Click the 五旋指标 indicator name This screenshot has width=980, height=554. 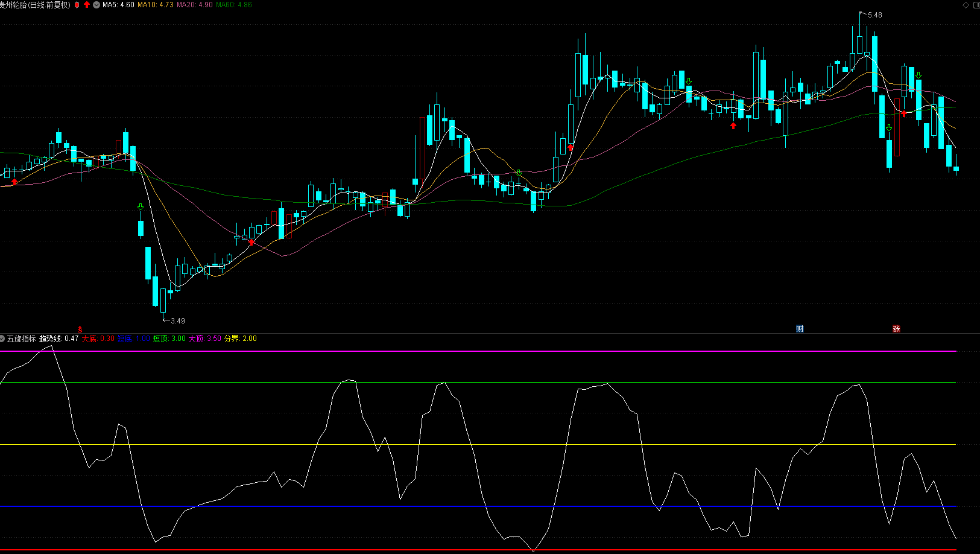pos(22,339)
